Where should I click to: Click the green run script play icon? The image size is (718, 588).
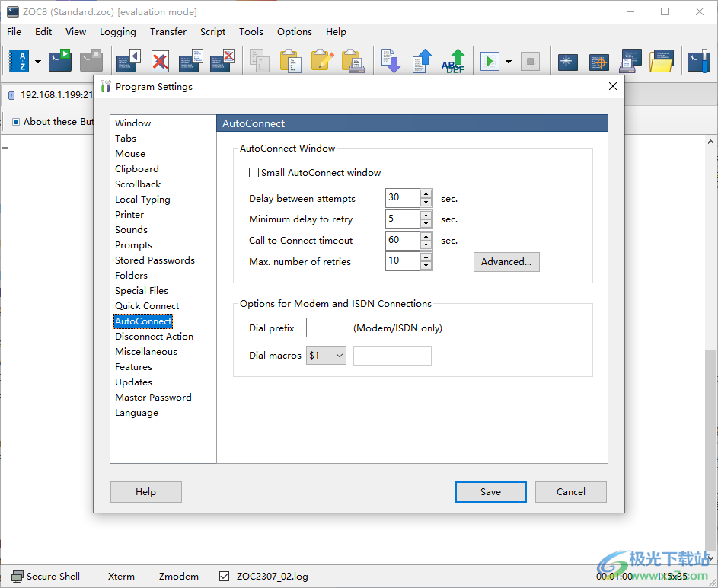pos(490,61)
